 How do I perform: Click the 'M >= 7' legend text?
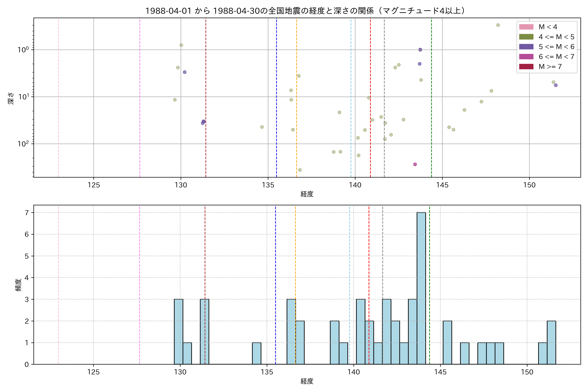(x=550, y=66)
